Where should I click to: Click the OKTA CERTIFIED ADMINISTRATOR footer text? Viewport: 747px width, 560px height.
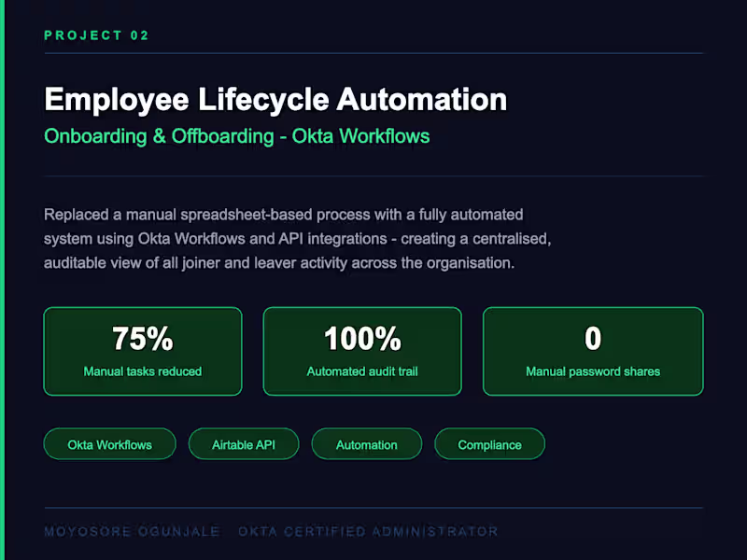(x=368, y=531)
